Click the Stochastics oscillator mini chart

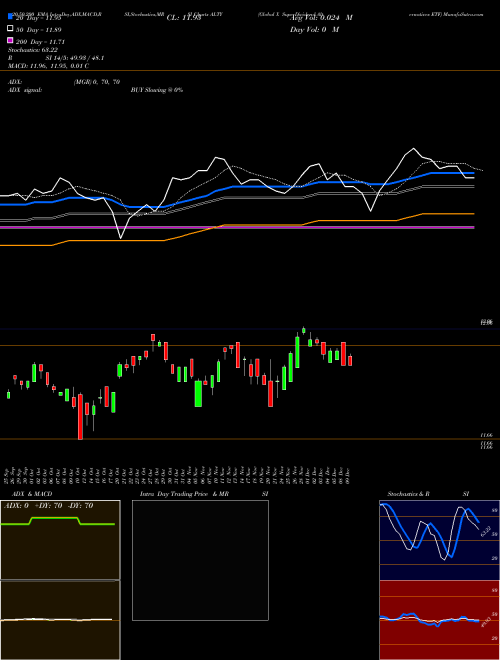tap(439, 540)
